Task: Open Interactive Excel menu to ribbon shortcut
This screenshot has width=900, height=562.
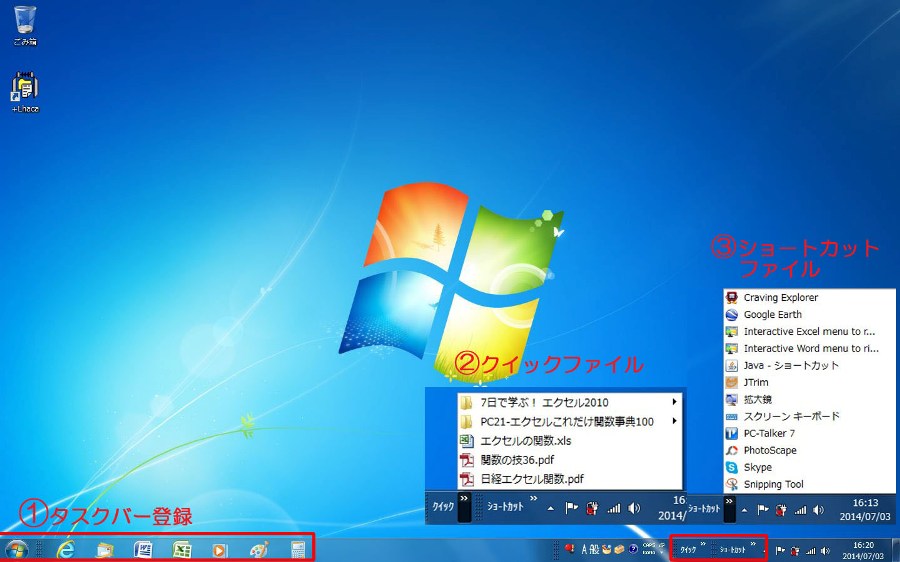Action: point(809,331)
